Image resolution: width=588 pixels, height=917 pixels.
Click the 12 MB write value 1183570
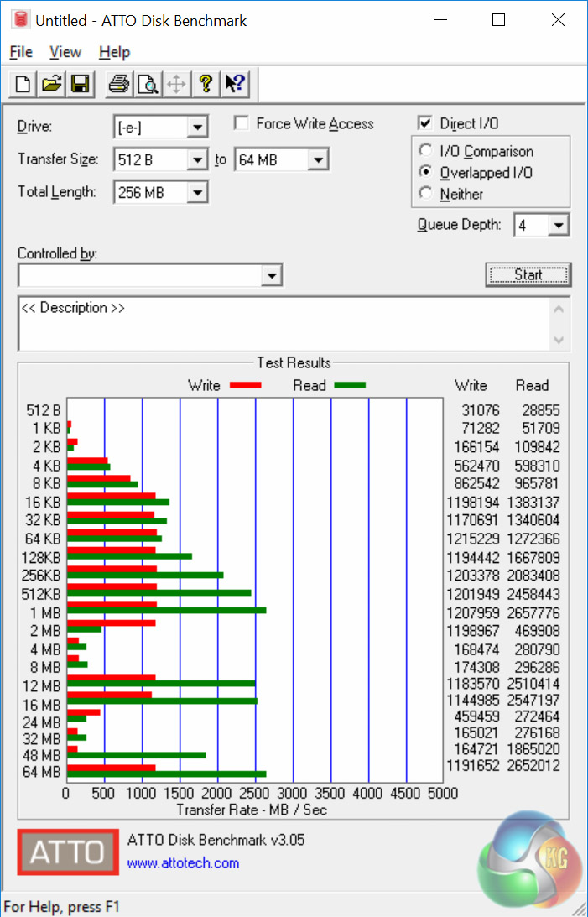[x=473, y=684]
